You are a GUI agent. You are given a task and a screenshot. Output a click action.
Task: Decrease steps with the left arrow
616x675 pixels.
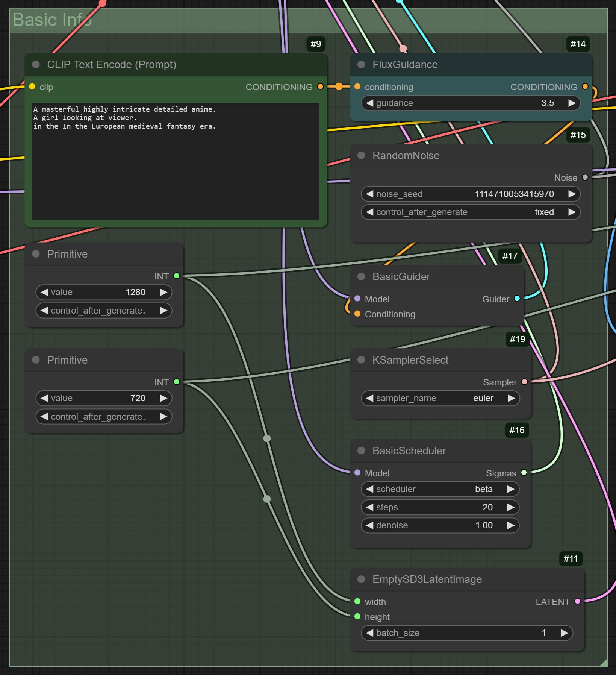coord(370,507)
